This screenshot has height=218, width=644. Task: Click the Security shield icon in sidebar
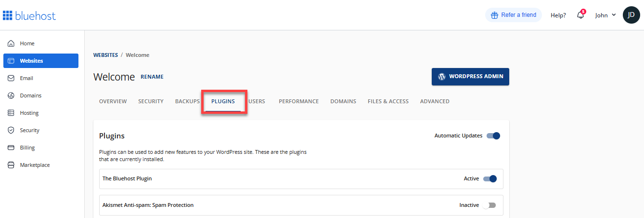point(11,130)
